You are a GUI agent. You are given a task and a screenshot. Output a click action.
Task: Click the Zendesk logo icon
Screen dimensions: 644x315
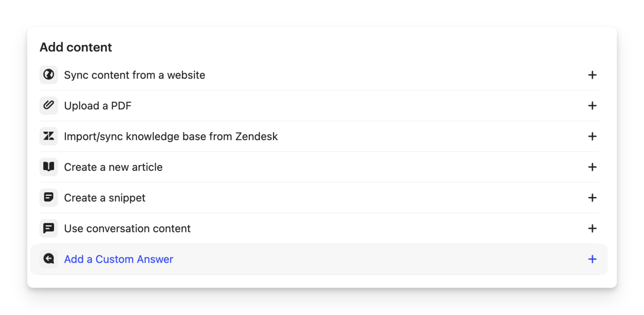(49, 136)
